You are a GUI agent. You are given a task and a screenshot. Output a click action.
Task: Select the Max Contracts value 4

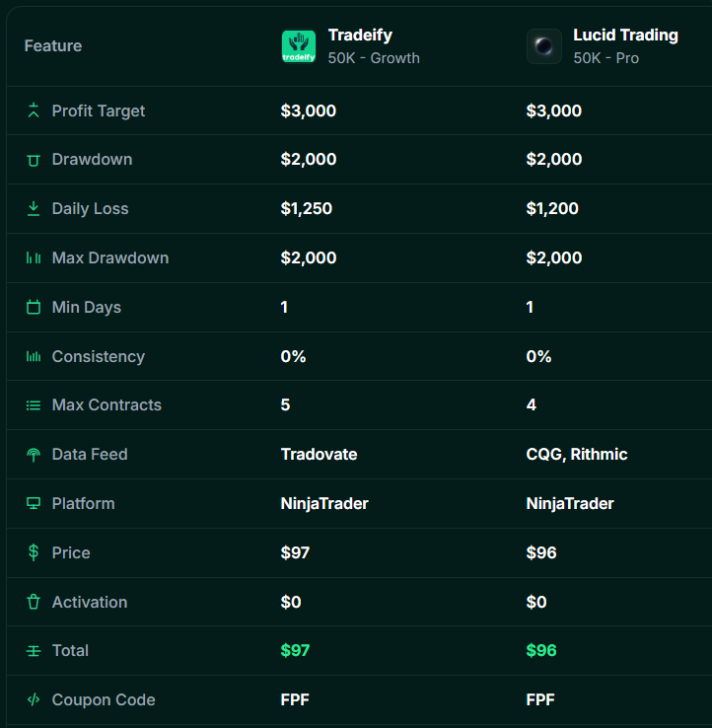pyautogui.click(x=531, y=404)
